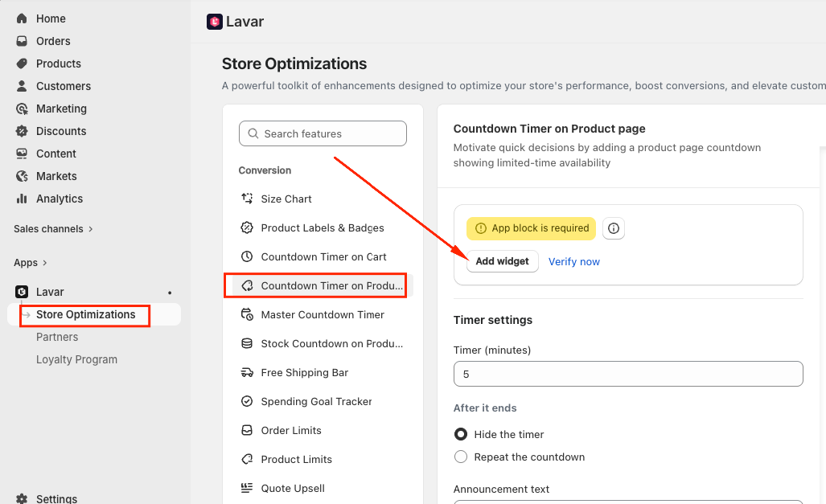The width and height of the screenshot is (826, 504).
Task: Open Content in the sidebar
Action: pyautogui.click(x=55, y=154)
